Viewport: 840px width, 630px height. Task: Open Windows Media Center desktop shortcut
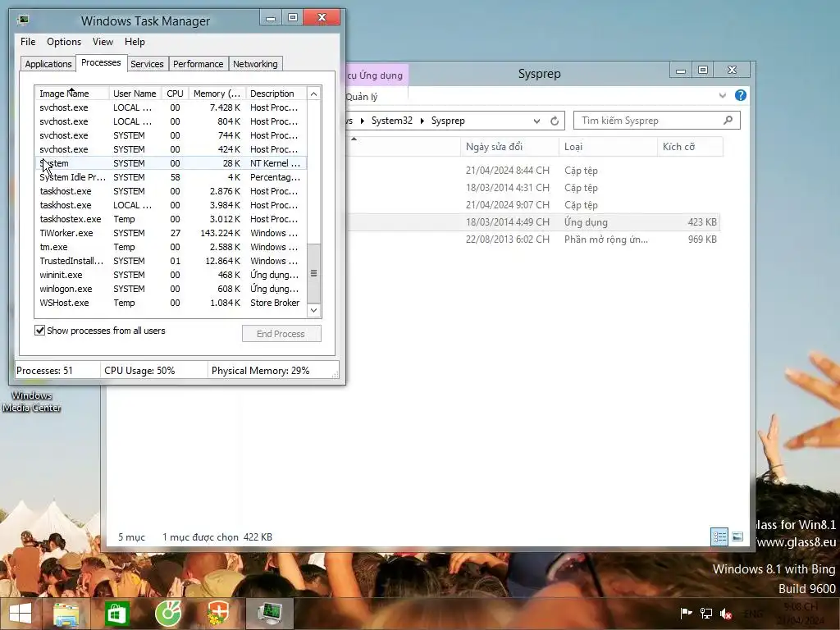click(x=31, y=401)
